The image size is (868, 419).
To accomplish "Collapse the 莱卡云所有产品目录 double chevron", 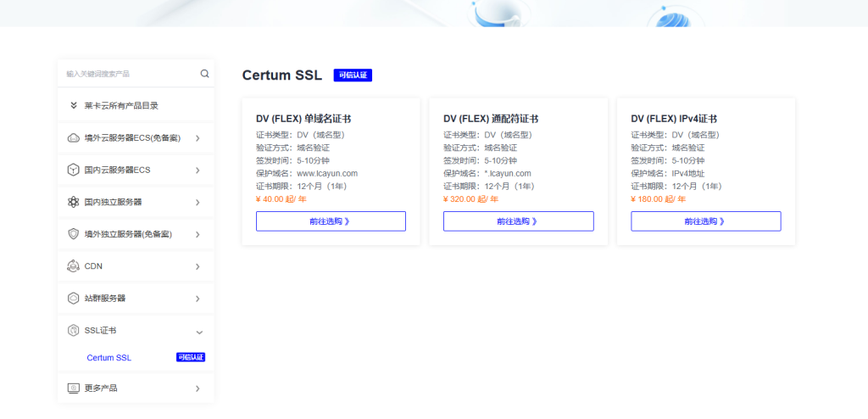I will tap(74, 106).
